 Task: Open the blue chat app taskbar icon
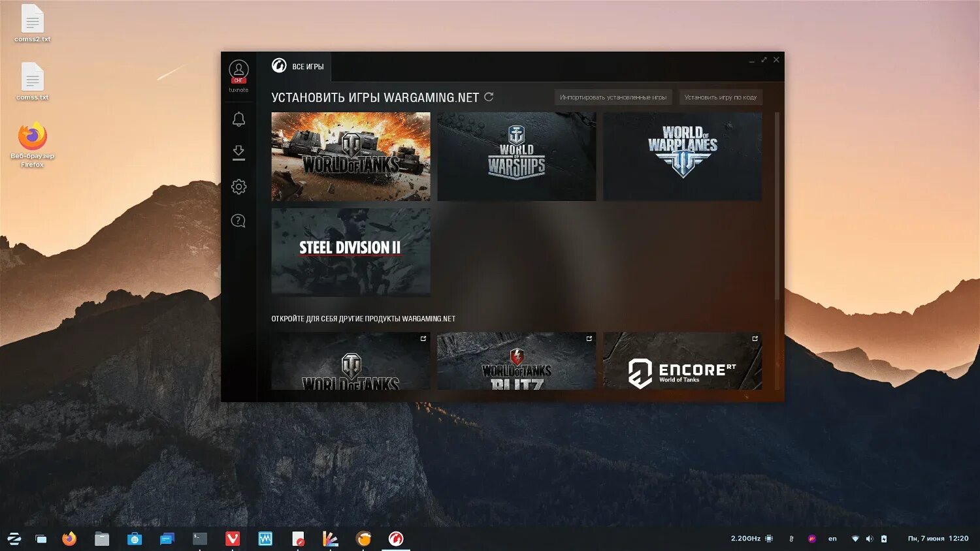point(167,539)
